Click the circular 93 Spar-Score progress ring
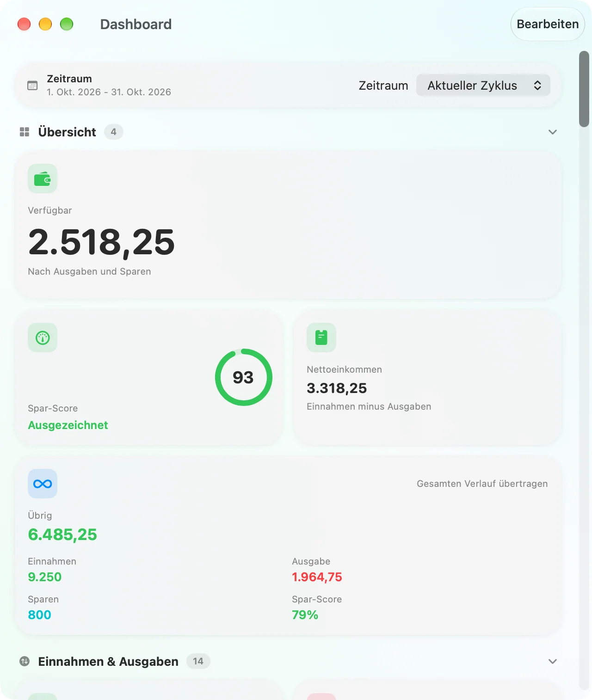The image size is (592, 700). pyautogui.click(x=244, y=377)
